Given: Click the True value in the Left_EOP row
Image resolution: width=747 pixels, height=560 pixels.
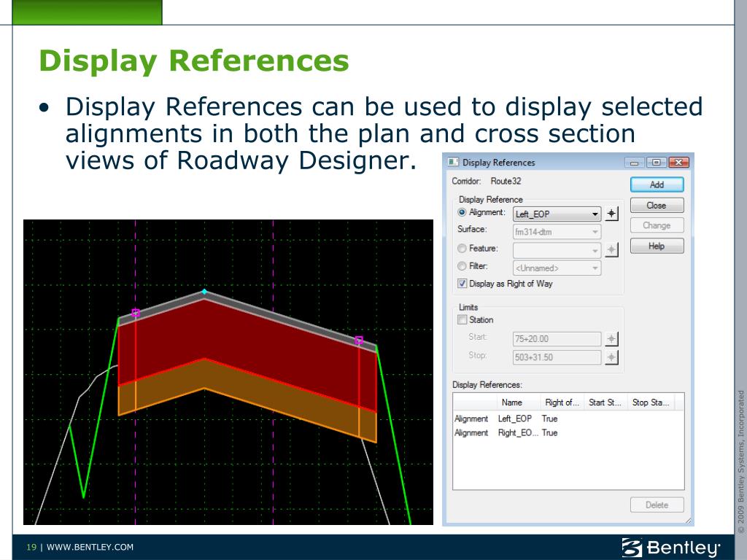Looking at the screenshot, I should pos(549,419).
